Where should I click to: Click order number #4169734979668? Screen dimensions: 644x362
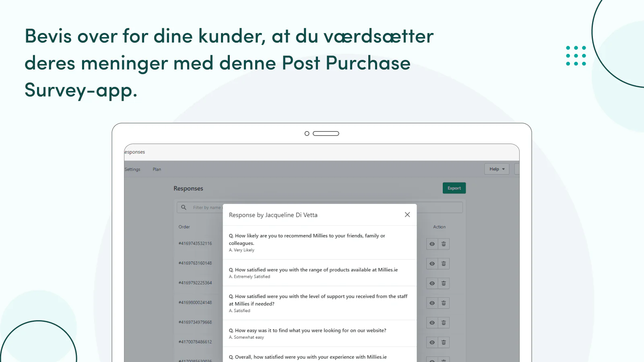click(x=195, y=322)
